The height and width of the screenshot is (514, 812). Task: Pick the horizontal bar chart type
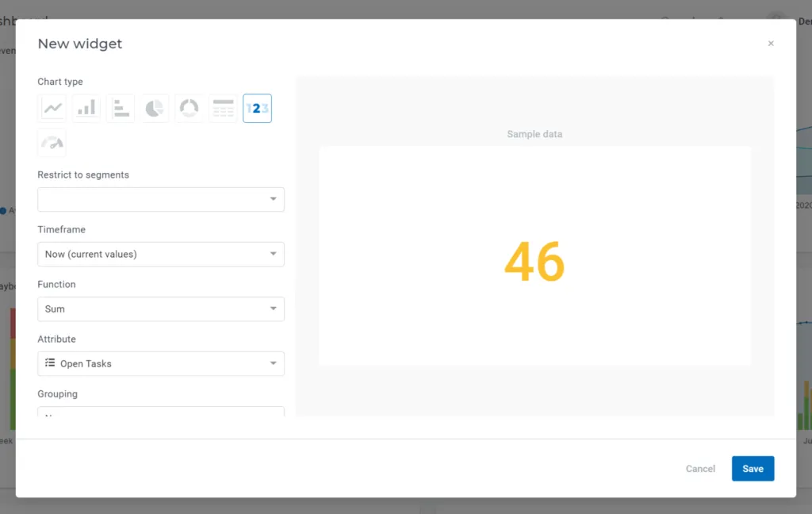coord(121,109)
